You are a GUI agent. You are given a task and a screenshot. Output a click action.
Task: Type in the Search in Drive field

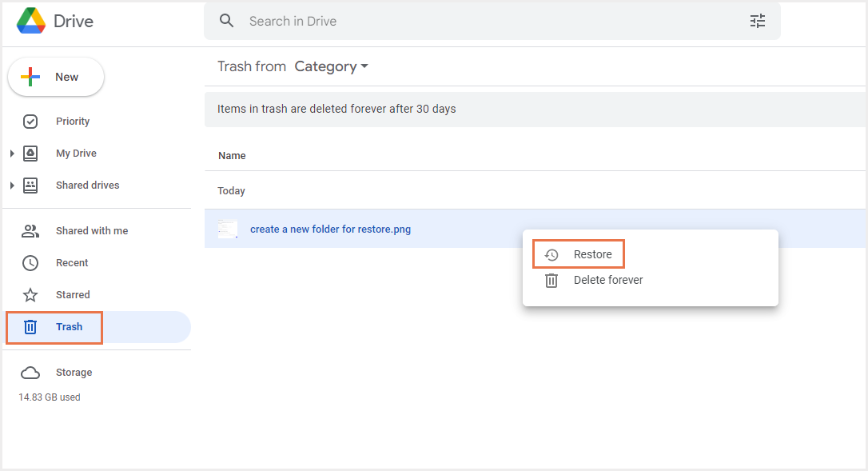point(480,21)
